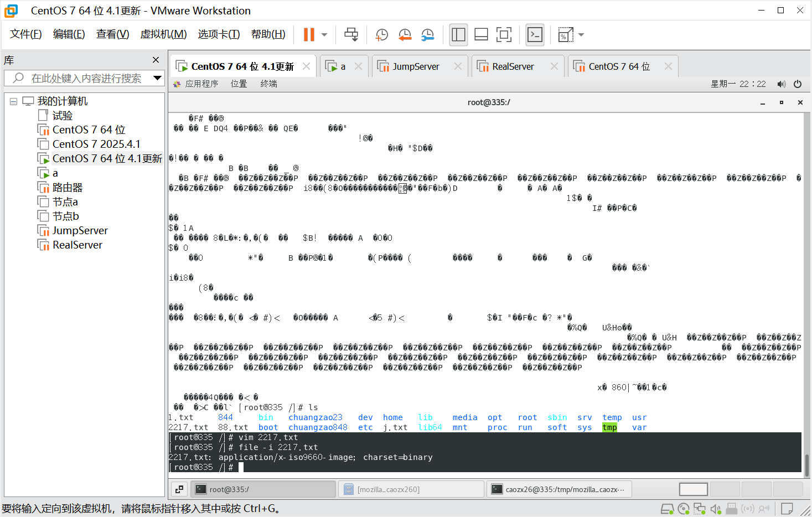Image resolution: width=812 pixels, height=517 pixels.
Task: Open the console view button
Action: pyautogui.click(x=535, y=34)
